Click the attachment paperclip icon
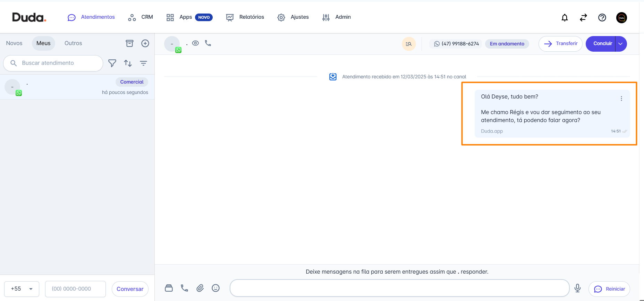 click(200, 288)
